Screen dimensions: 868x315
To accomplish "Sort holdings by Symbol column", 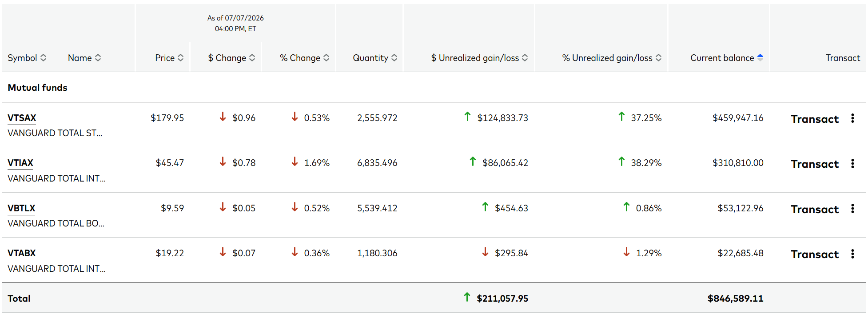I will coord(27,58).
